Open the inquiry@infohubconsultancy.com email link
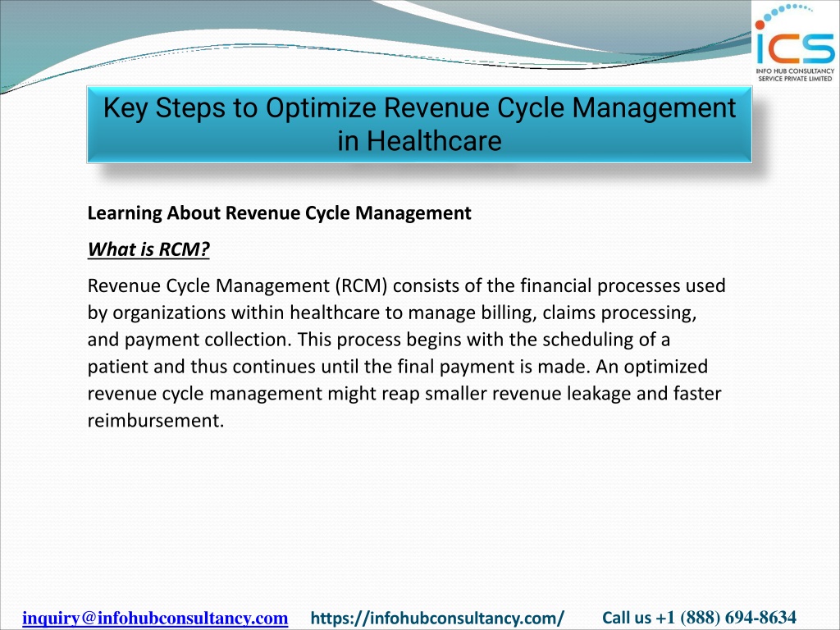The image size is (840, 630). point(155,618)
